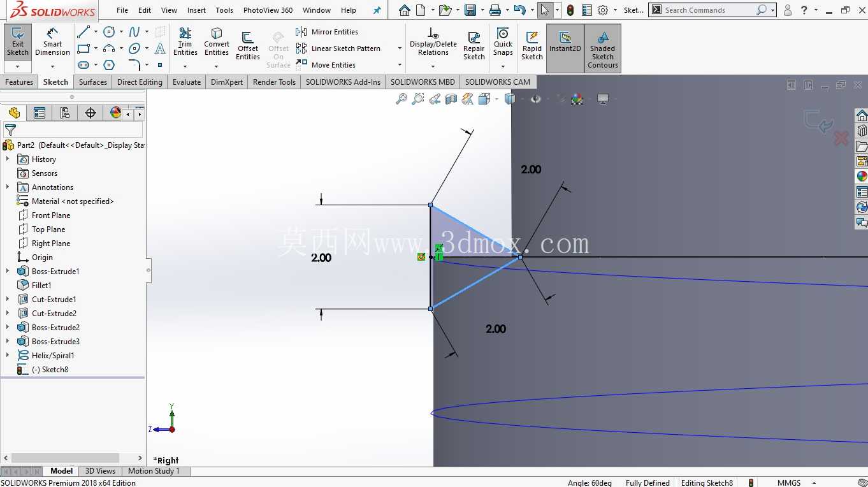Open the Tools menu
The image size is (868, 487).
tap(224, 10)
